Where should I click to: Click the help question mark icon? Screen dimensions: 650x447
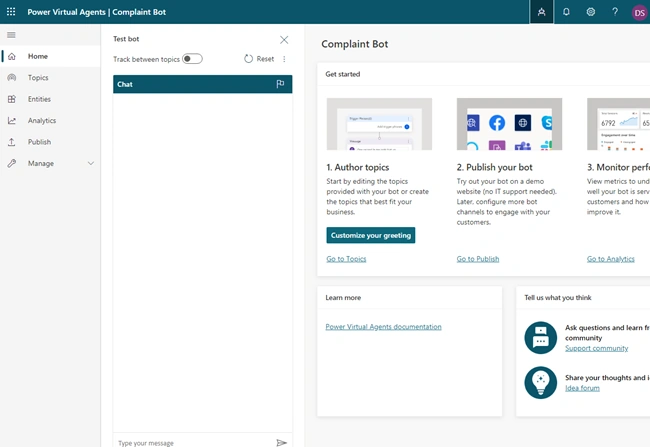tap(615, 12)
